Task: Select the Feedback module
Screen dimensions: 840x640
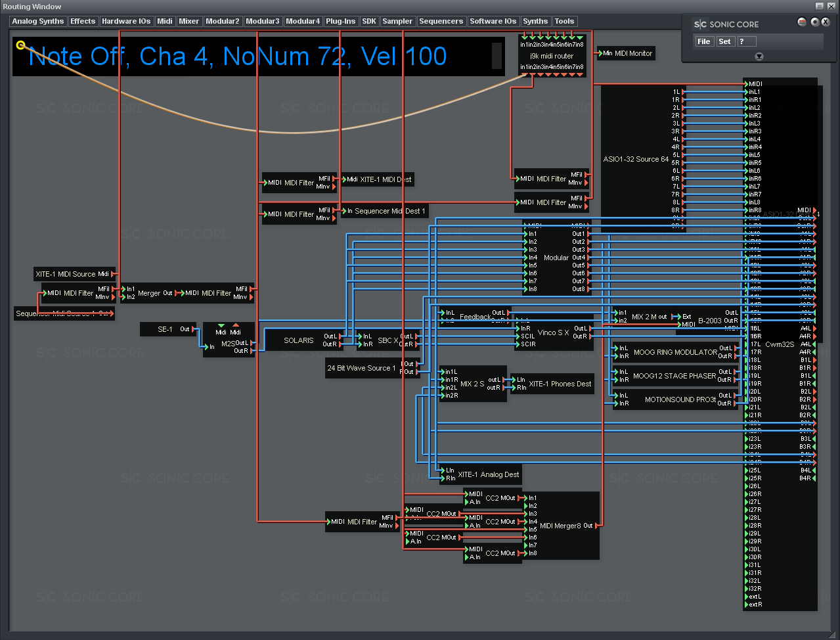Action: [476, 317]
